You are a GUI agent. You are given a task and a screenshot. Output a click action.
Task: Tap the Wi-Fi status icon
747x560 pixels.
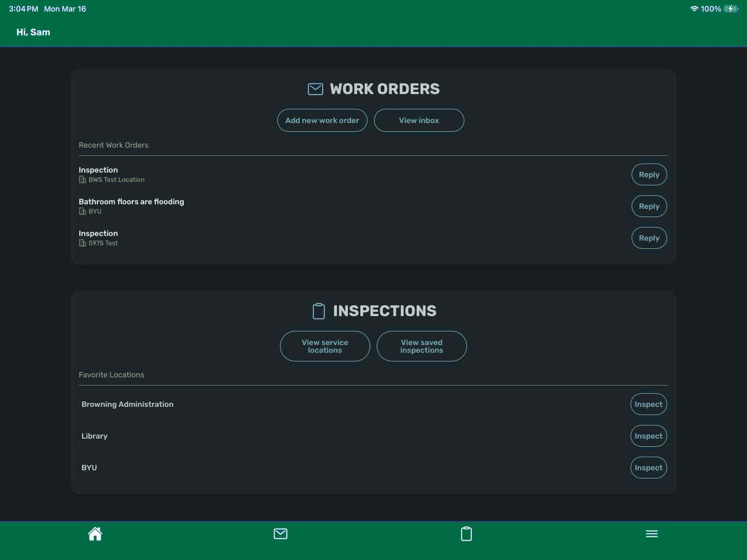(x=694, y=9)
